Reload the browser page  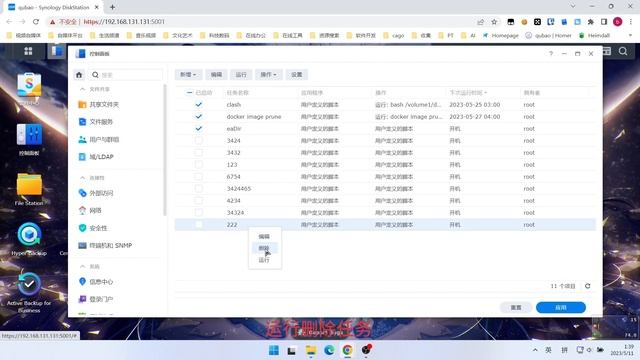[36, 22]
